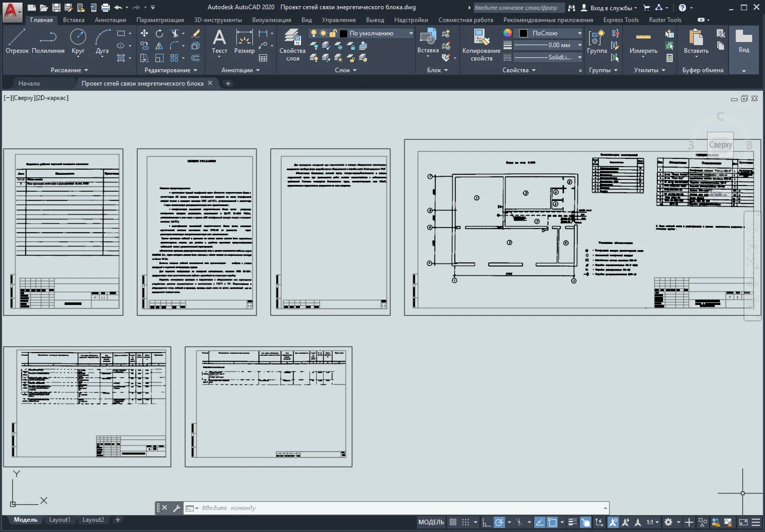Click the Save icon in quick access toolbar

tap(56, 8)
